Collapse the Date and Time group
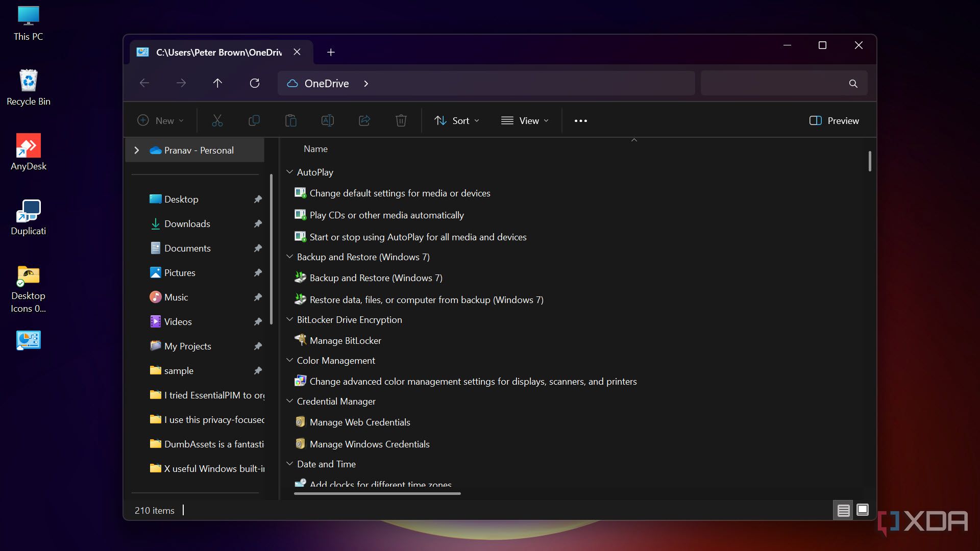This screenshot has width=980, height=551. [x=289, y=464]
